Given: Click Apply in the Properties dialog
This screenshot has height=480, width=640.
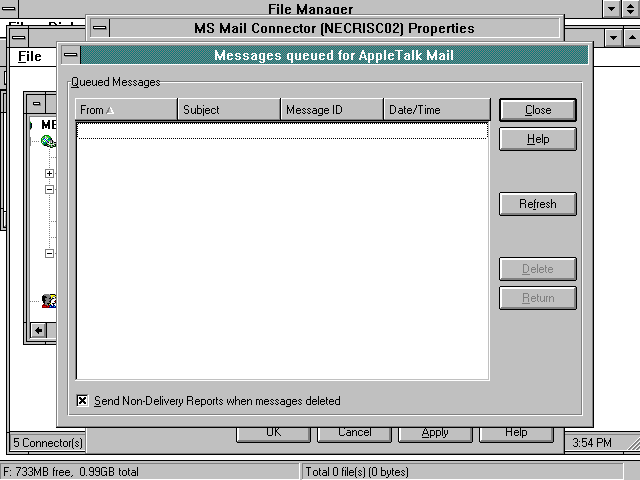Looking at the screenshot, I should (x=435, y=433).
